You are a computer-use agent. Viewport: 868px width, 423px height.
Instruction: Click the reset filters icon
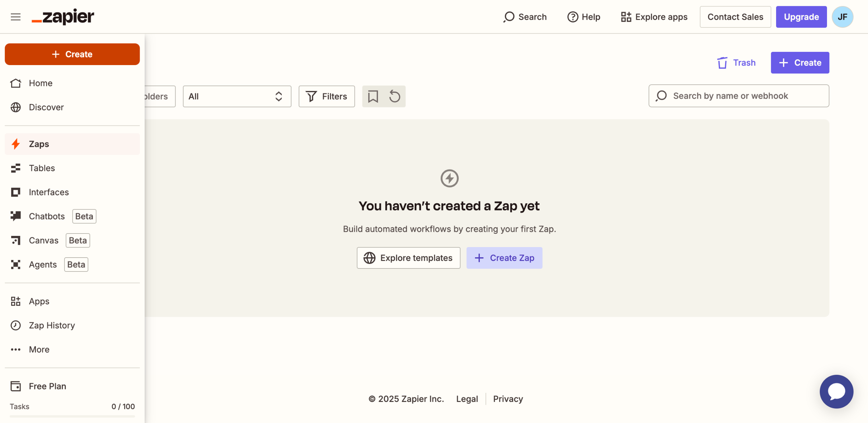[x=395, y=96]
